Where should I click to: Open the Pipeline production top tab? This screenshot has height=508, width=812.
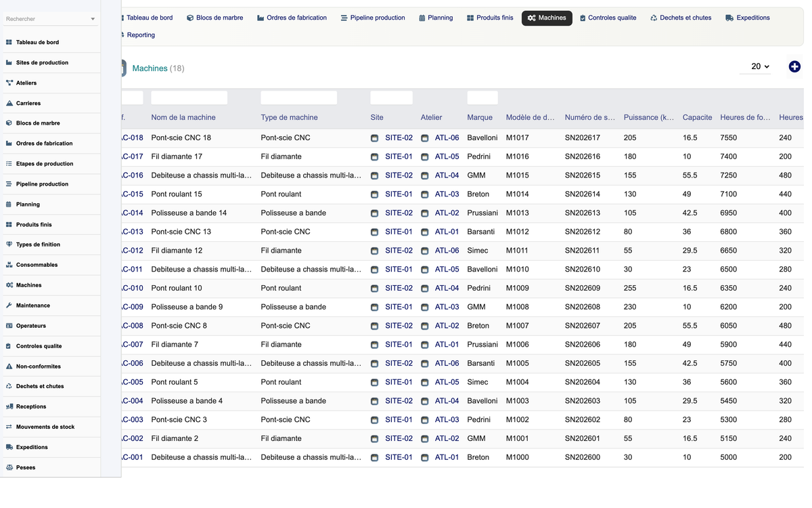373,18
